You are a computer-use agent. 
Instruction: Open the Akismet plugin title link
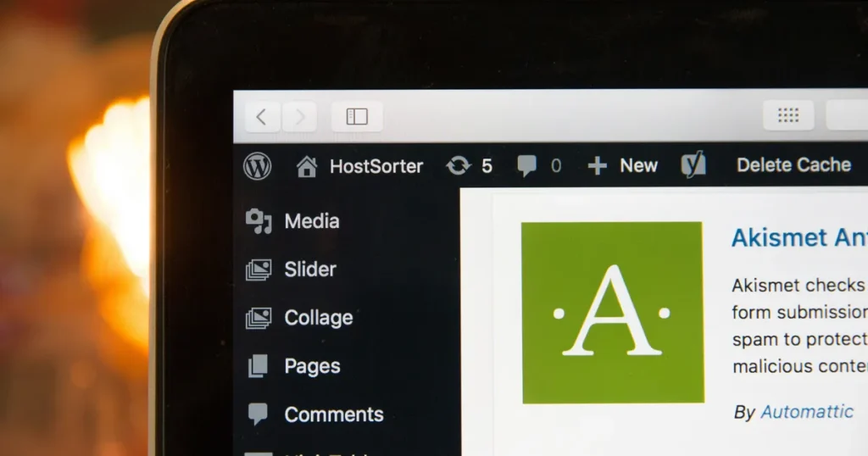[x=798, y=238]
